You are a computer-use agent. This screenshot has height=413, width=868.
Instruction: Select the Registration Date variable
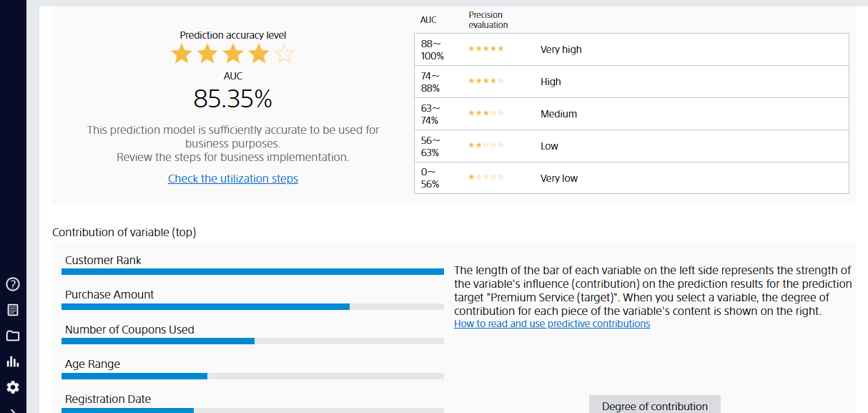108,399
